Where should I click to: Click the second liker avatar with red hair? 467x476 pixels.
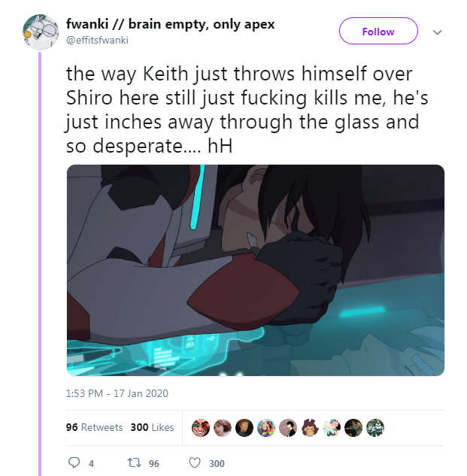click(x=223, y=428)
